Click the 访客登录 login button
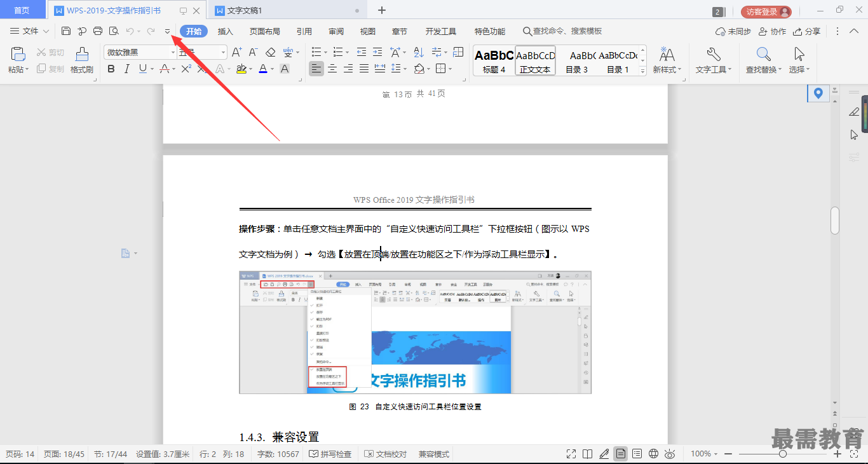The height and width of the screenshot is (464, 868). point(766,11)
